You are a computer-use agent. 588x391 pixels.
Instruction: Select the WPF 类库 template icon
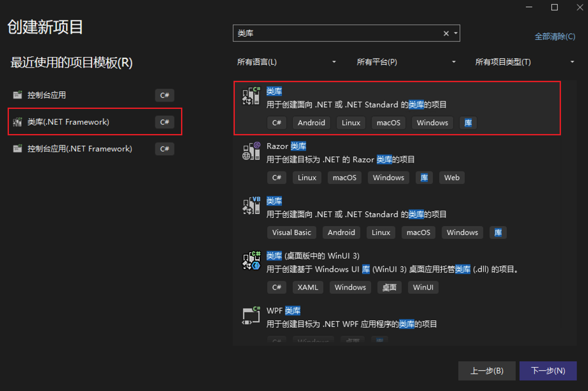pyautogui.click(x=251, y=316)
